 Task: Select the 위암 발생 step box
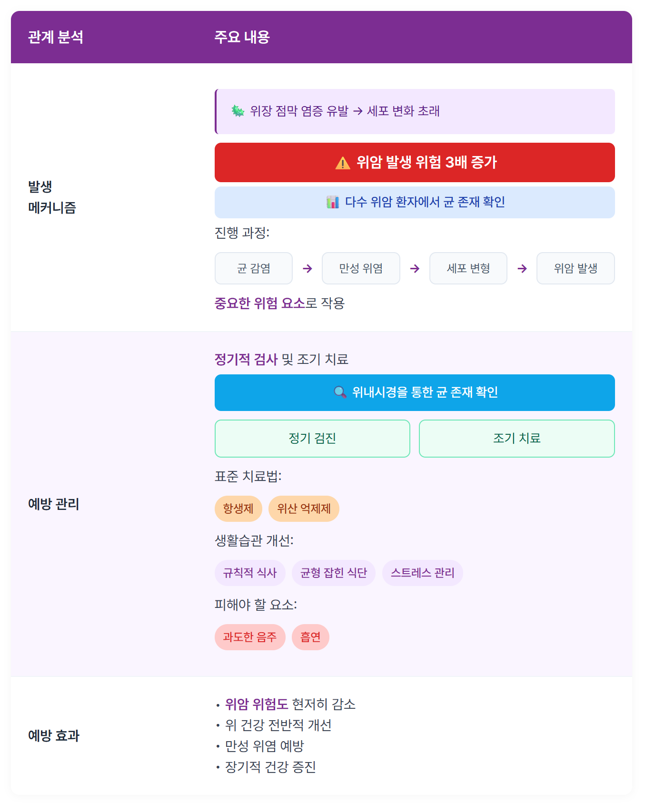click(x=576, y=268)
